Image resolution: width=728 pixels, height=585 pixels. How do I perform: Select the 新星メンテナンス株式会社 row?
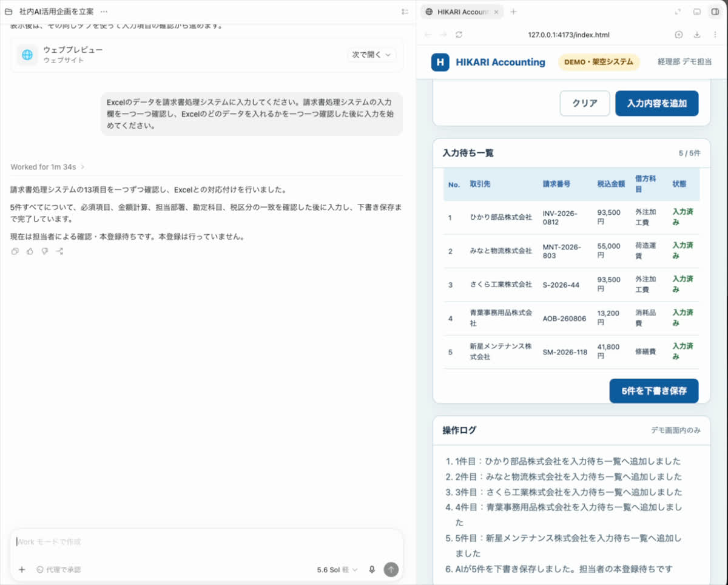(x=571, y=352)
